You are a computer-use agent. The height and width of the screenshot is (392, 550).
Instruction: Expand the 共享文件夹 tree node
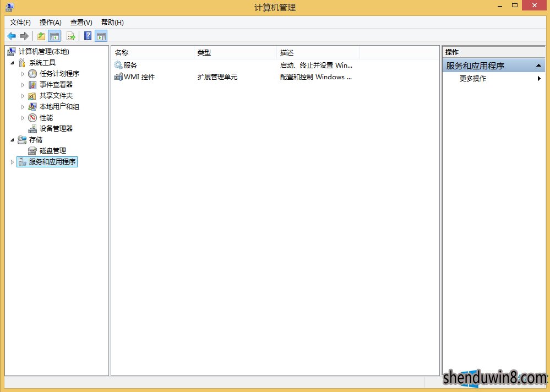click(23, 96)
